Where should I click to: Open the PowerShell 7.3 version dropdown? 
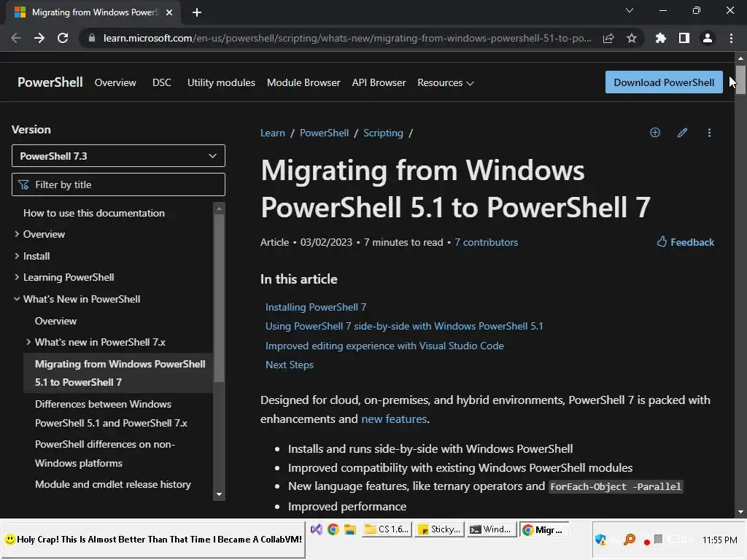118,156
